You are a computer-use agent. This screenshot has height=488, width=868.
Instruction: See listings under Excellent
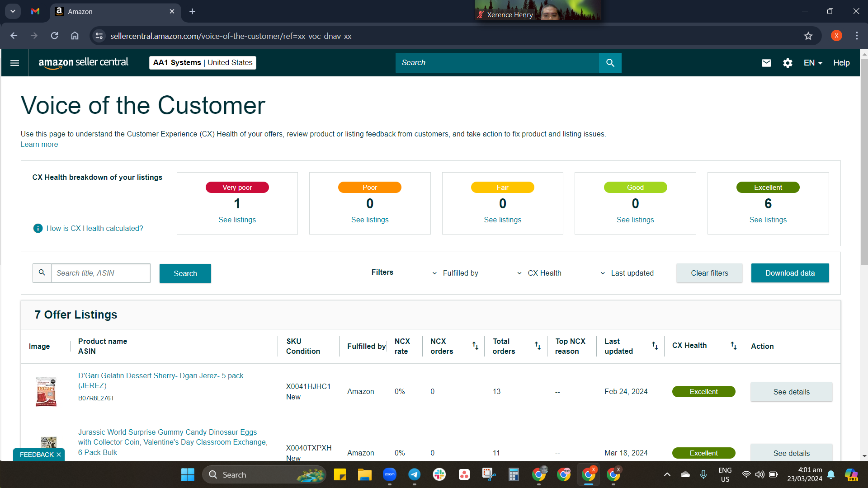pos(768,220)
